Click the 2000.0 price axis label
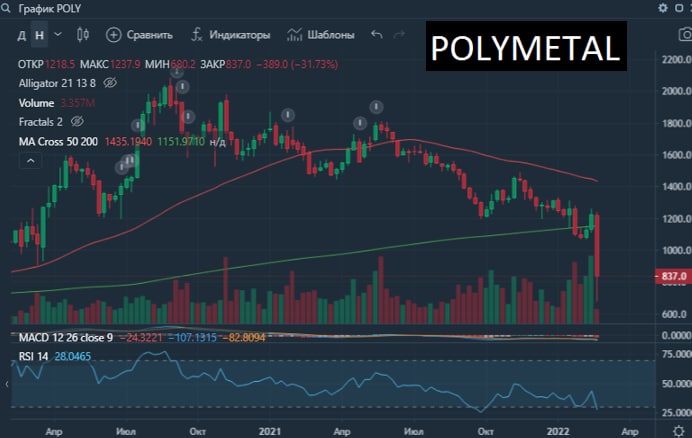This screenshot has width=692, height=438. (x=677, y=91)
